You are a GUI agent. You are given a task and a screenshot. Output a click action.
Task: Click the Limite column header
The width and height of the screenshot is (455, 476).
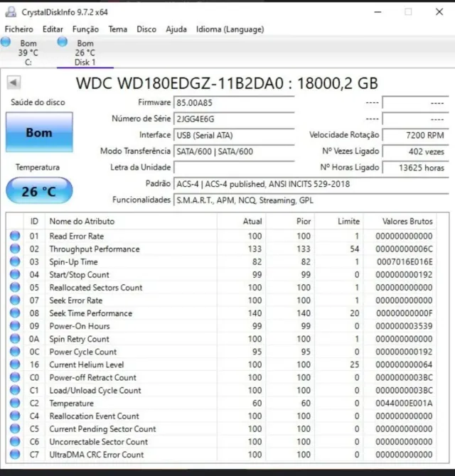(339, 221)
